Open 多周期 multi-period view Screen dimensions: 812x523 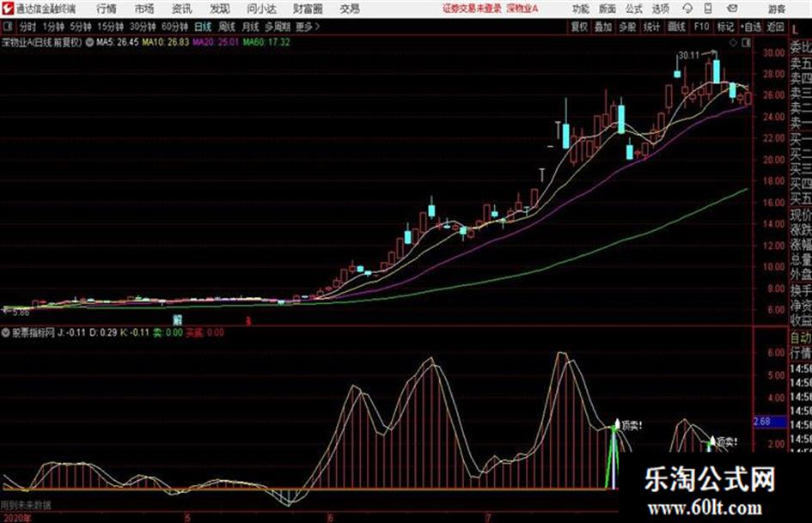pos(278,27)
